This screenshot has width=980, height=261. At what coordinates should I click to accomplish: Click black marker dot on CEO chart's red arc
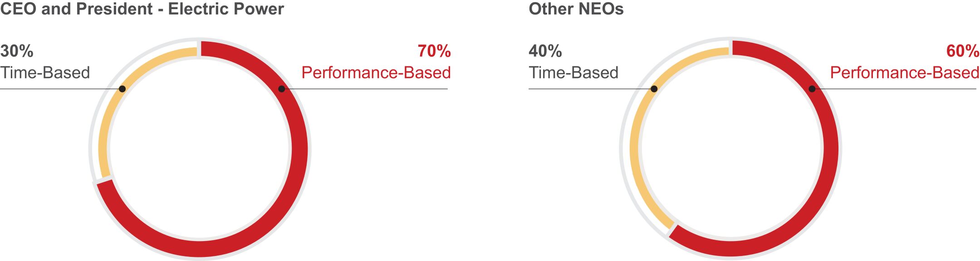(x=282, y=89)
